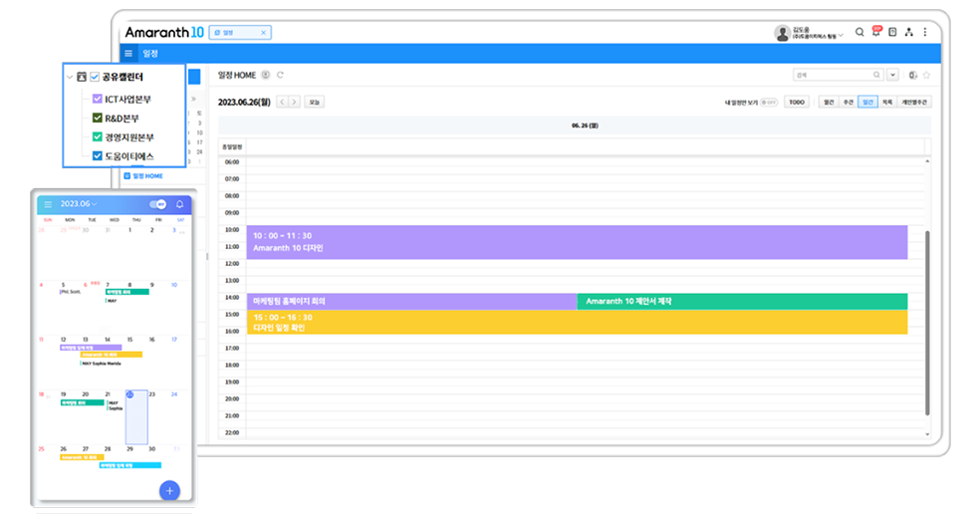Click the 06.26 (월) day column header
Image resolution: width=980 pixels, height=515 pixels.
(x=585, y=126)
